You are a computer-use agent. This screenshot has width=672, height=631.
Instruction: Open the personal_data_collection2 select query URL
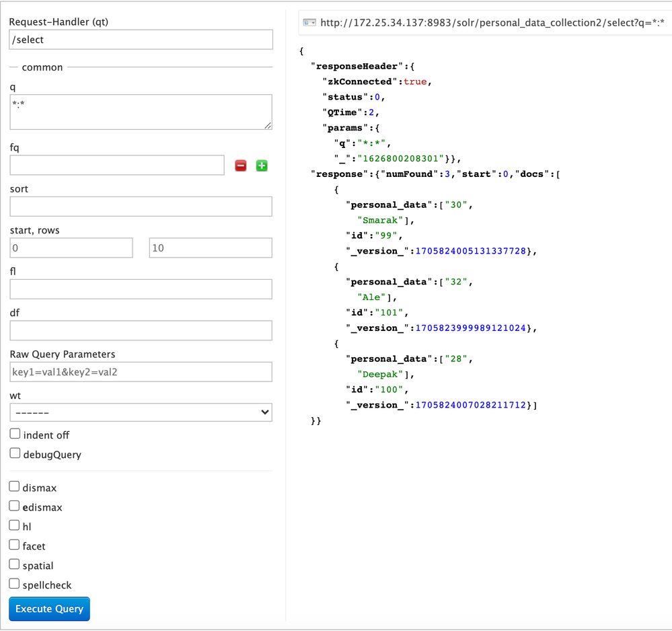[492, 23]
